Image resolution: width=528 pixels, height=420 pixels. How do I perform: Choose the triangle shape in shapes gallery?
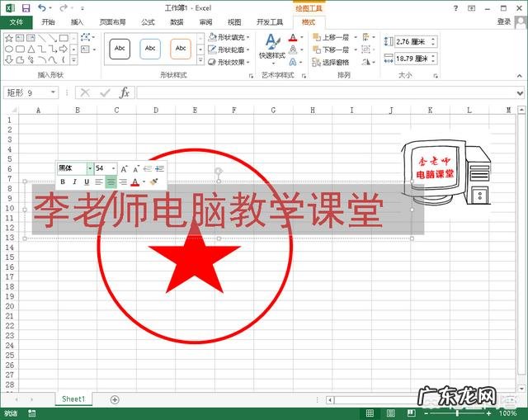(31, 50)
